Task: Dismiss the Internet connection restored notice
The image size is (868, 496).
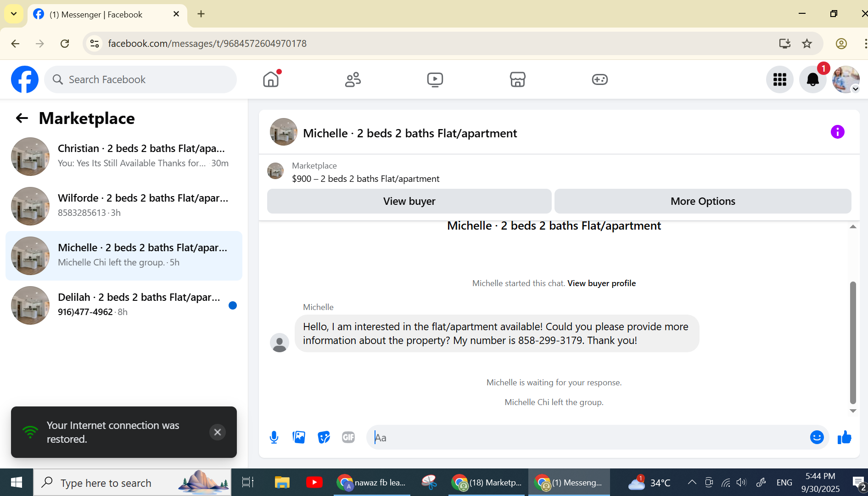Action: [218, 432]
